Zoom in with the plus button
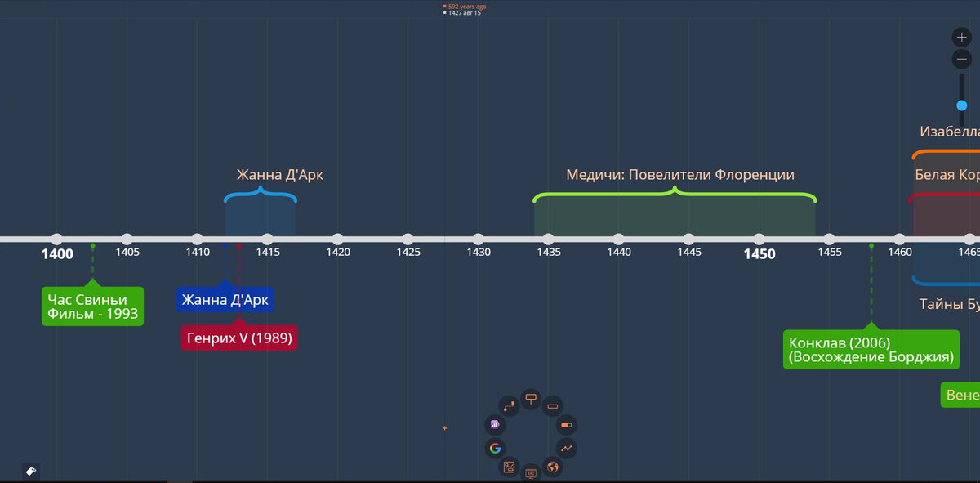Screen dimensions: 980x483 (961, 38)
